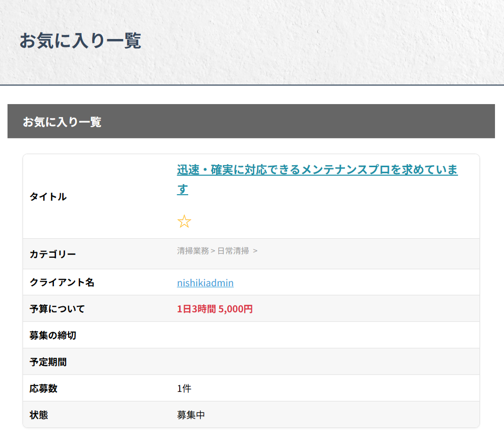Click the 1件 application count value
This screenshot has width=504, height=444.
pos(184,388)
